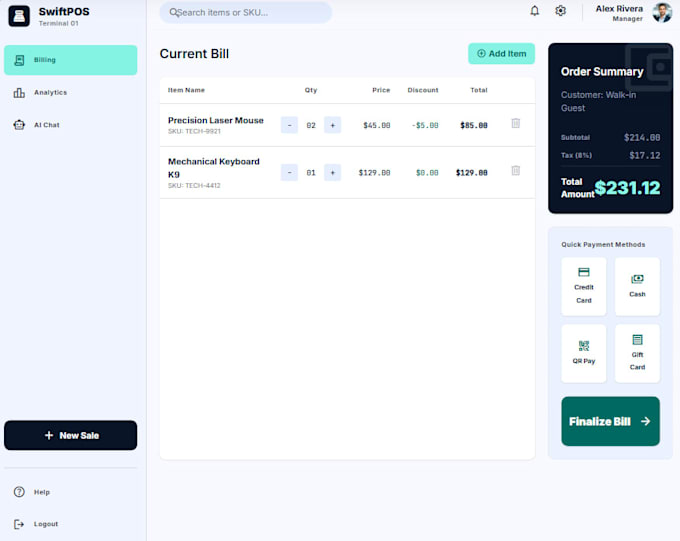680x541 pixels.
Task: Click the SKU: TECH-4412 text
Action: pyautogui.click(x=194, y=186)
